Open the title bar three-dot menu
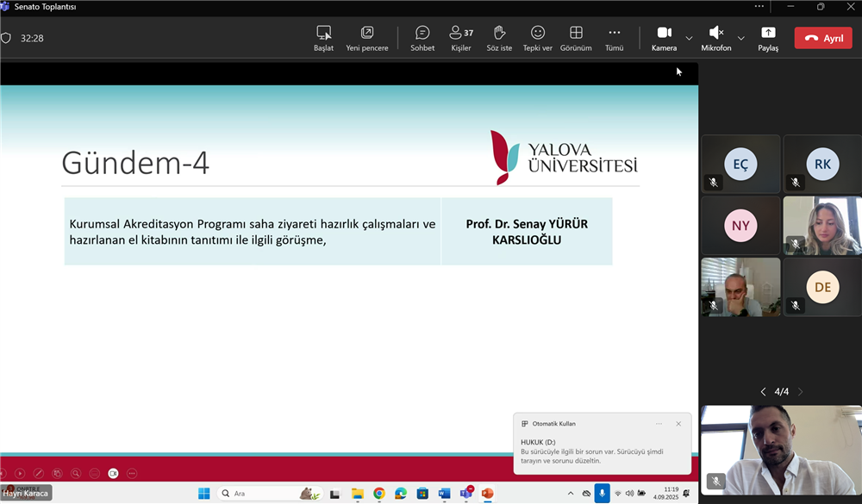Screen dimensions: 862x504 click(x=759, y=7)
